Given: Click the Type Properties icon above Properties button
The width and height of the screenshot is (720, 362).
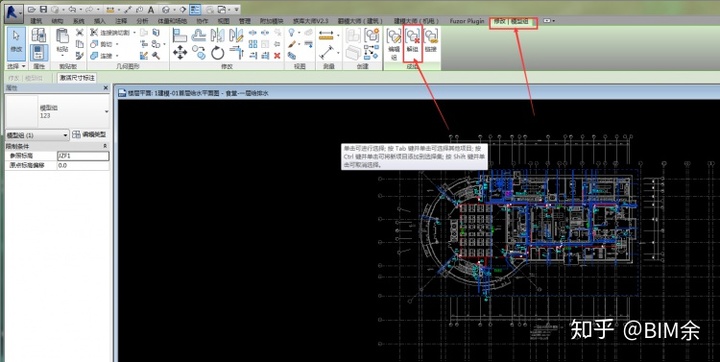Looking at the screenshot, I should pyautogui.click(x=39, y=35).
